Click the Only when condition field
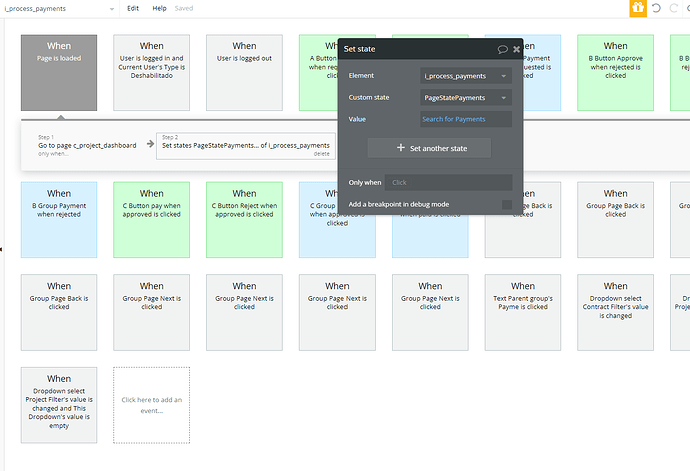The height and width of the screenshot is (471, 690). tap(448, 182)
